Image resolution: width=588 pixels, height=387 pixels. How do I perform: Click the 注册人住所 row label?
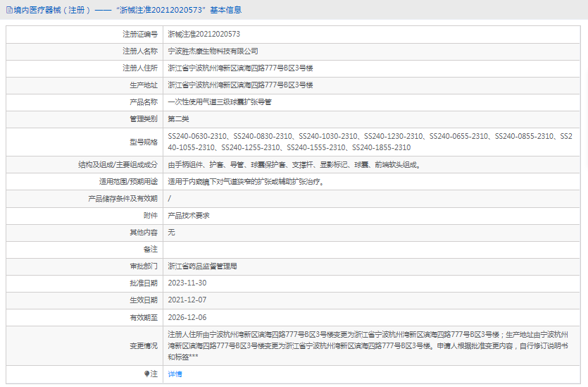pos(140,68)
